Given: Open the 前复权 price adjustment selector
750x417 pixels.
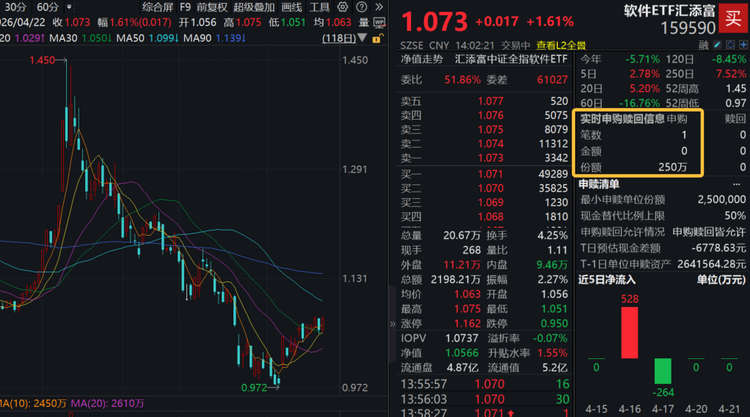Looking at the screenshot, I should click(x=213, y=6).
